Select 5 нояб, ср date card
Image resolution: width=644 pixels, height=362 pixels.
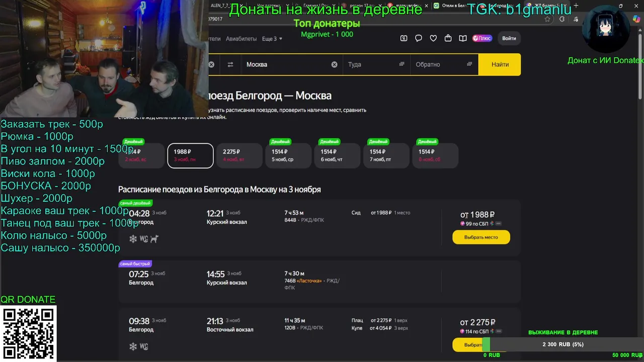pyautogui.click(x=288, y=155)
